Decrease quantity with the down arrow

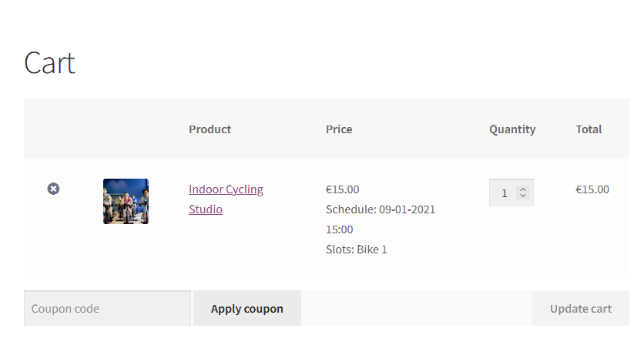(523, 196)
